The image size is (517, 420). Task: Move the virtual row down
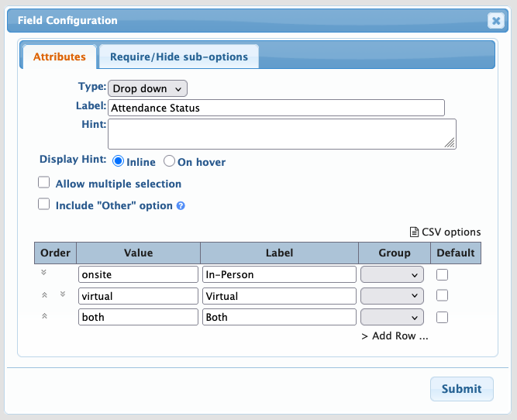pyautogui.click(x=63, y=295)
